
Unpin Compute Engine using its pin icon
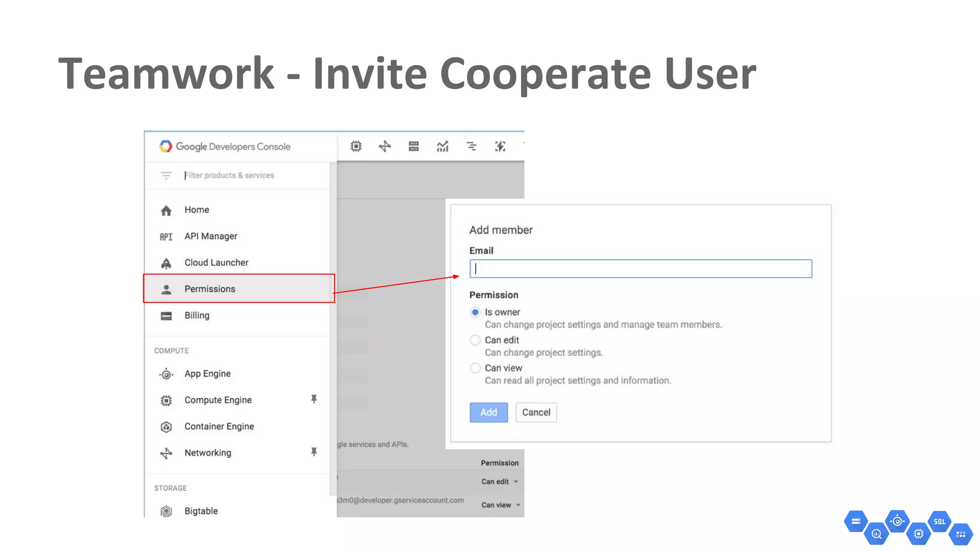tap(314, 399)
